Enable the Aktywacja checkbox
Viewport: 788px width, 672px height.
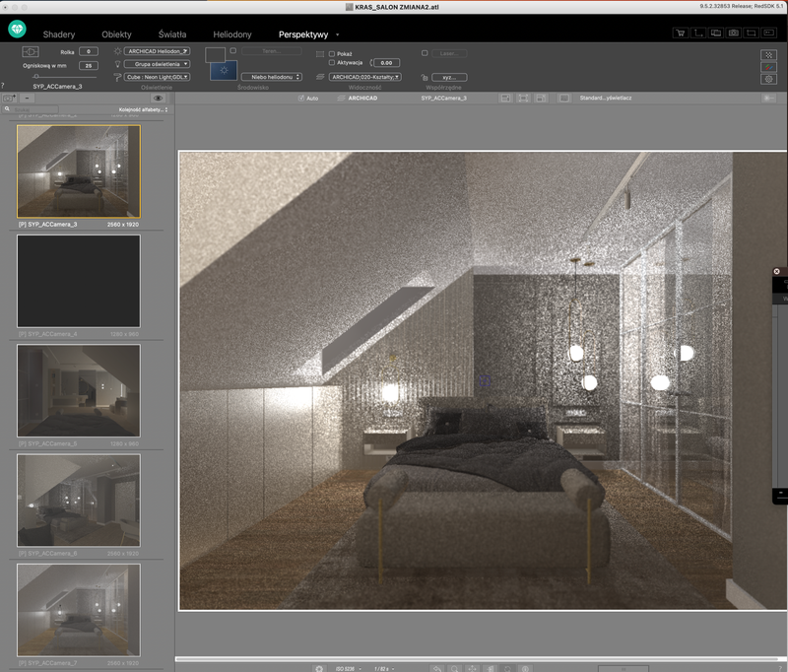[x=332, y=62]
